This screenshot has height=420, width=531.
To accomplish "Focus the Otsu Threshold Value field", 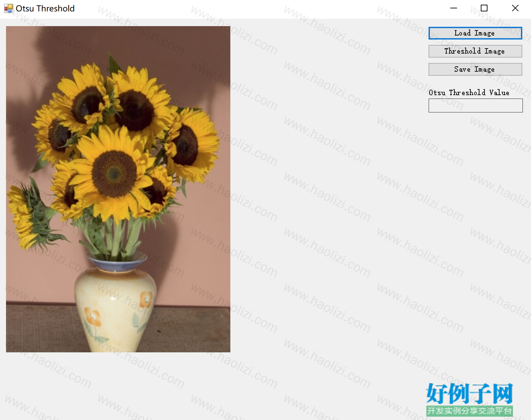I will [475, 106].
